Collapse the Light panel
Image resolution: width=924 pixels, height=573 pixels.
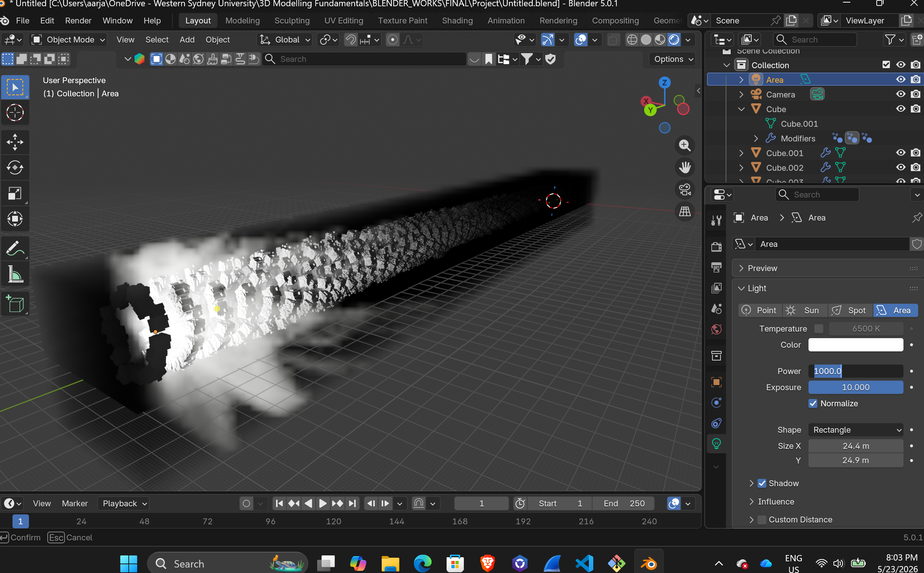click(x=741, y=289)
